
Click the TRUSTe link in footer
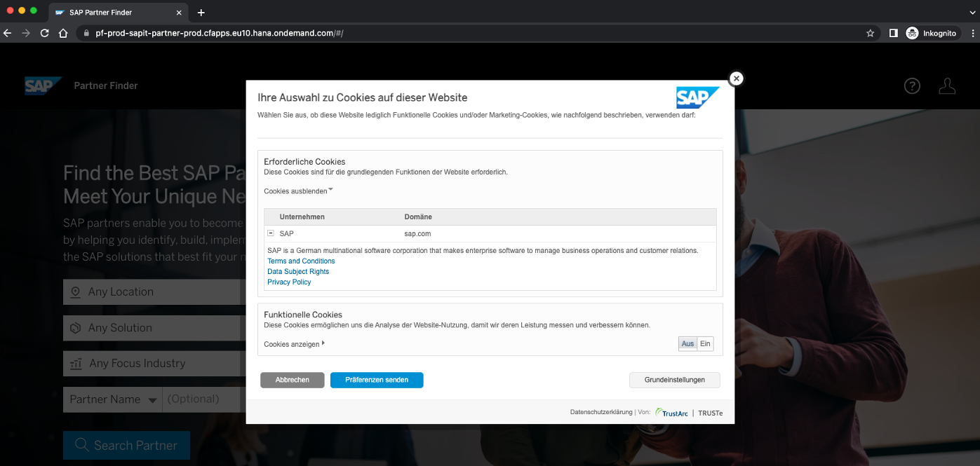(x=710, y=413)
